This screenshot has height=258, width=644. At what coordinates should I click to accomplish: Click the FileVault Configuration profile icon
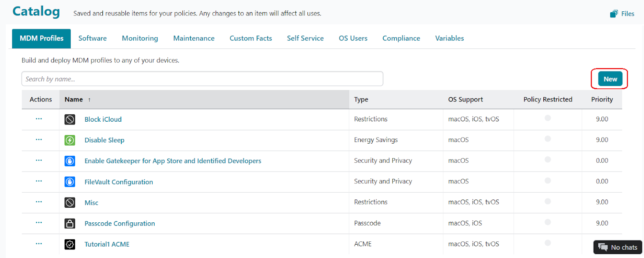(x=70, y=182)
